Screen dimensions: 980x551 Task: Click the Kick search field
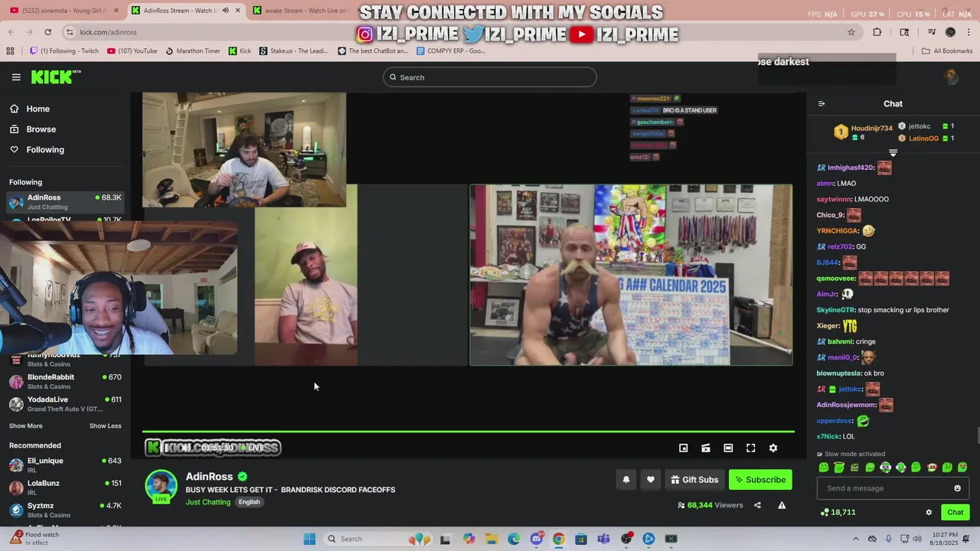point(490,77)
